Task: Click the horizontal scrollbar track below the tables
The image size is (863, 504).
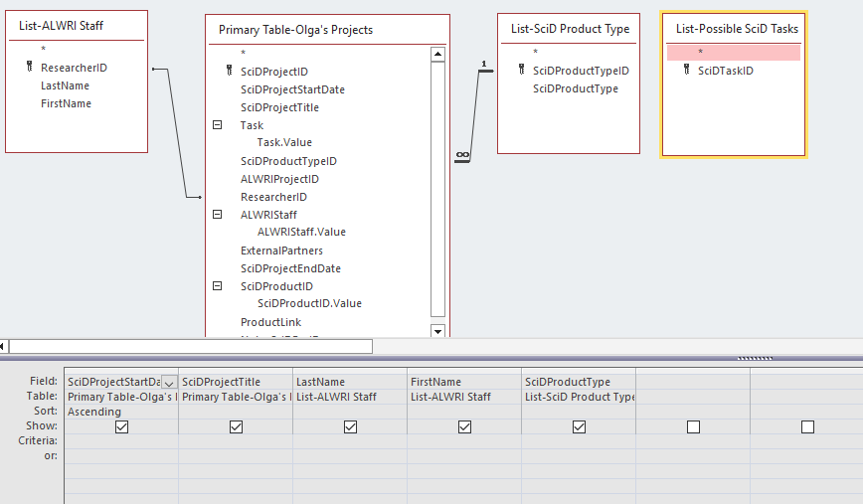Action: click(189, 346)
